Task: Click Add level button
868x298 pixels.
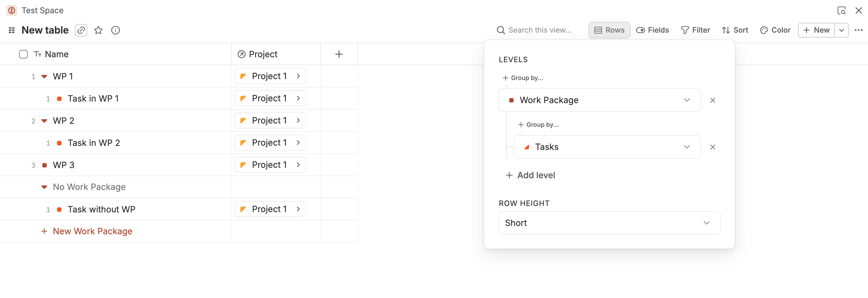Action: (531, 175)
